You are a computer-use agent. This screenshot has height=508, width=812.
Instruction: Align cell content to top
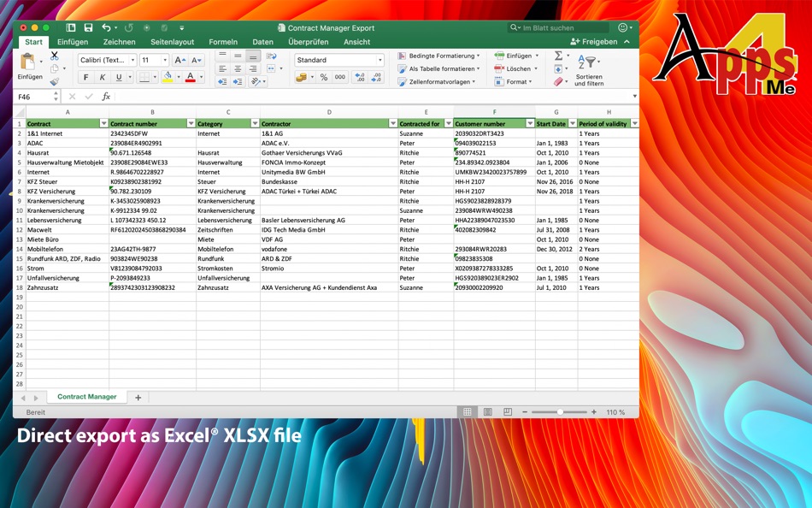(x=222, y=56)
